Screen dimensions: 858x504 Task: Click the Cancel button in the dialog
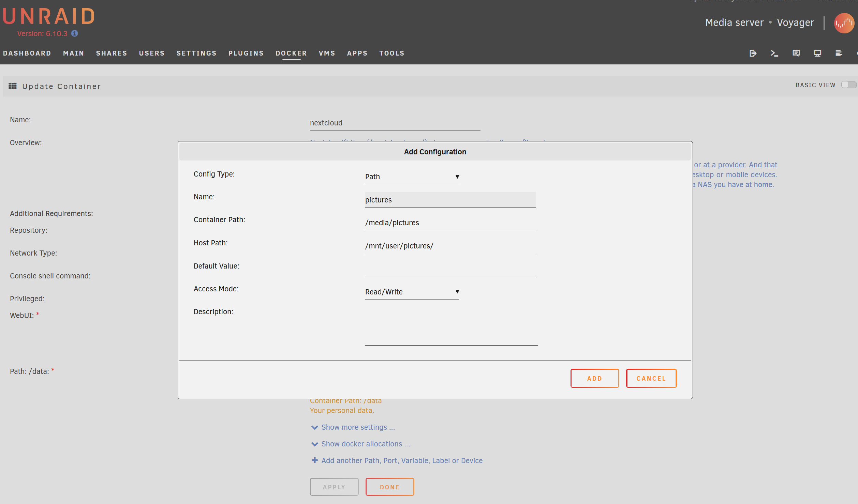tap(651, 378)
